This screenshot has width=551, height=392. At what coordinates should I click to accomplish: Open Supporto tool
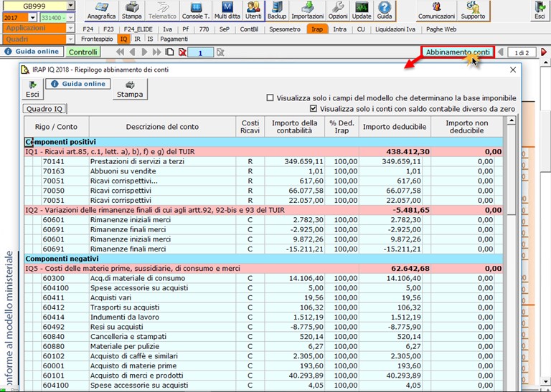(x=473, y=11)
